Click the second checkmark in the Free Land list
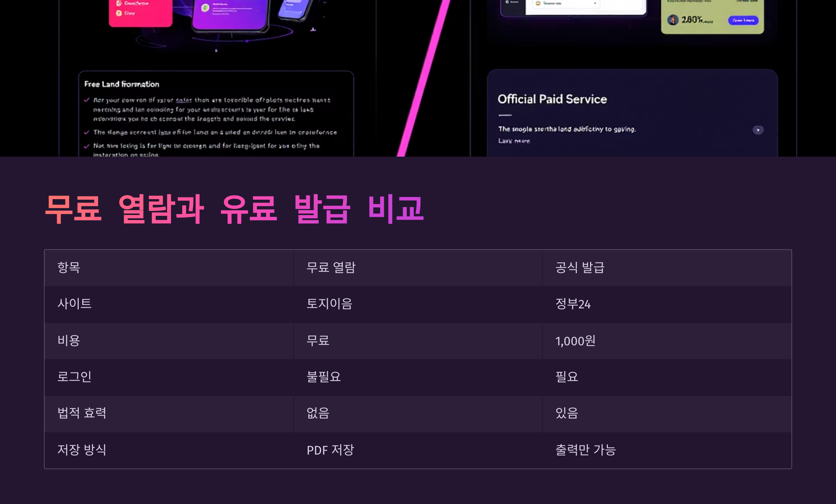836x504 pixels. point(87,132)
